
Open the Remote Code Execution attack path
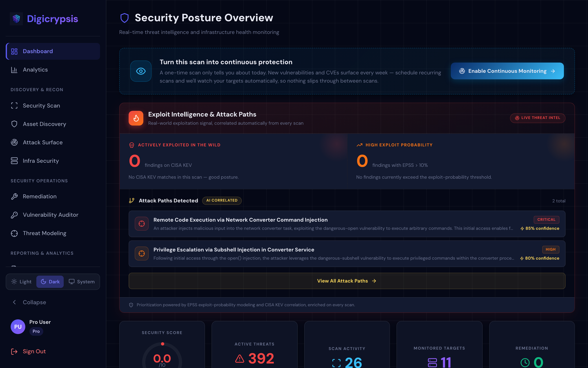point(347,224)
